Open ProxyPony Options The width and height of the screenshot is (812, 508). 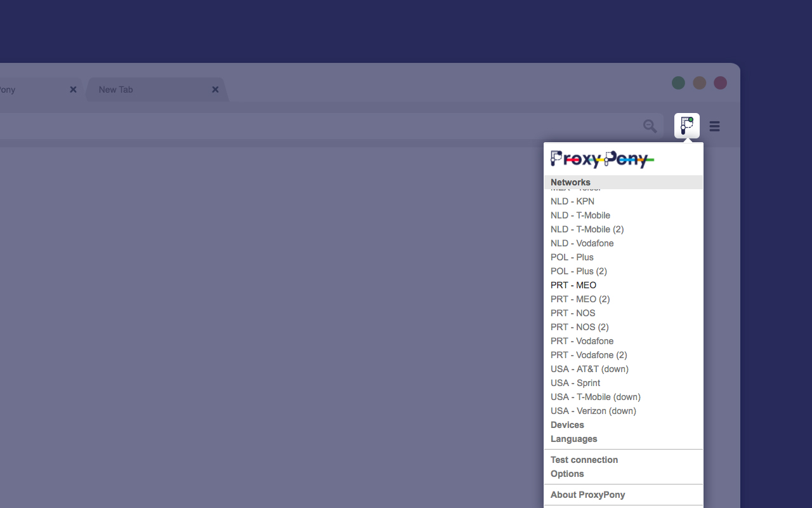(624, 474)
